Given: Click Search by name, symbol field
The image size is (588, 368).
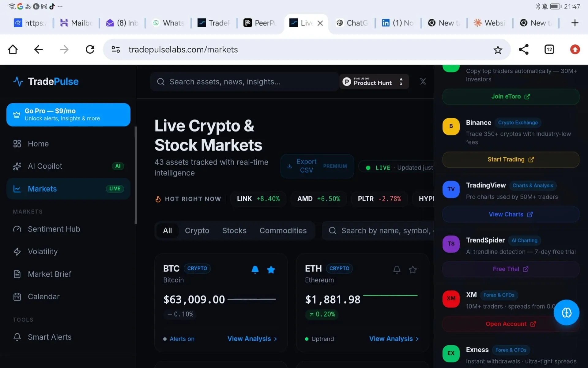Looking at the screenshot, I should click(378, 231).
